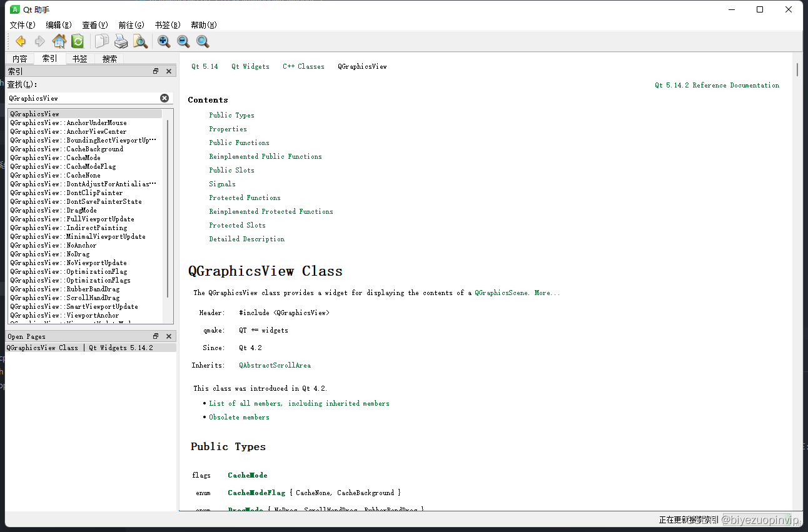Jump to Properties contents link
This screenshot has height=532, width=808.
[x=228, y=129]
